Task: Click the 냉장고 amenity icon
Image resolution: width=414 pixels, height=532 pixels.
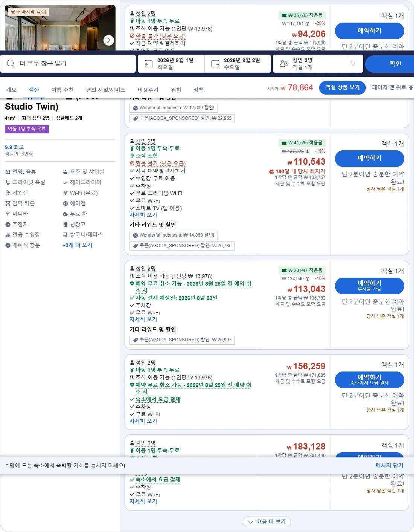Action: coord(65,225)
